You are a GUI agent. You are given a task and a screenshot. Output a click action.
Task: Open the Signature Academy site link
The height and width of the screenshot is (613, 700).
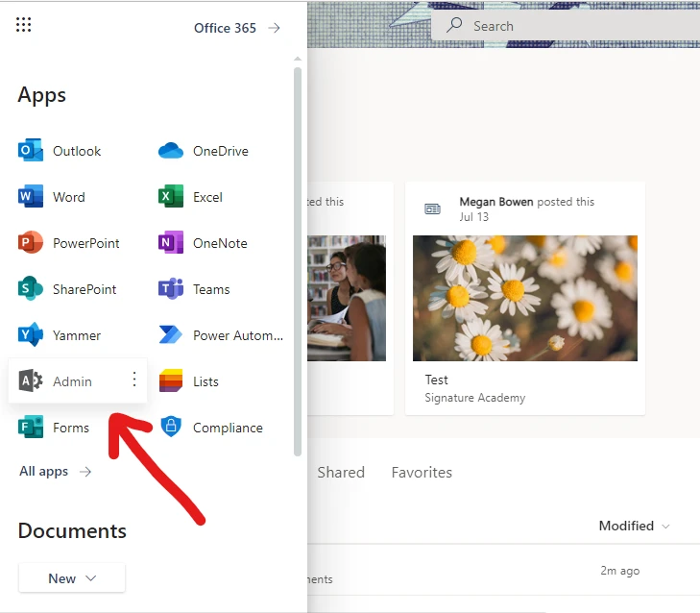[475, 398]
